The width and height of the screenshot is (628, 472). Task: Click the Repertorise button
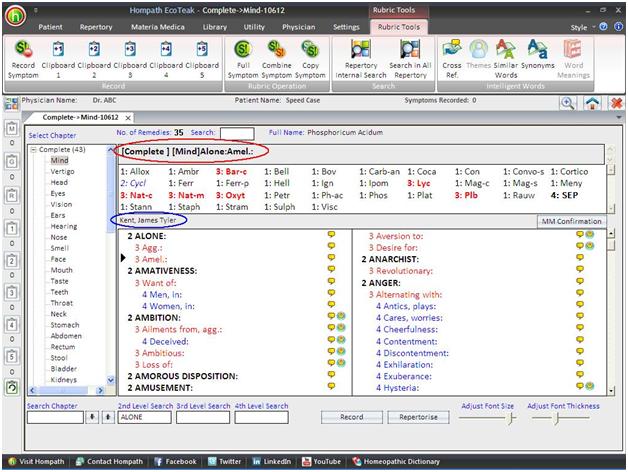point(418,417)
